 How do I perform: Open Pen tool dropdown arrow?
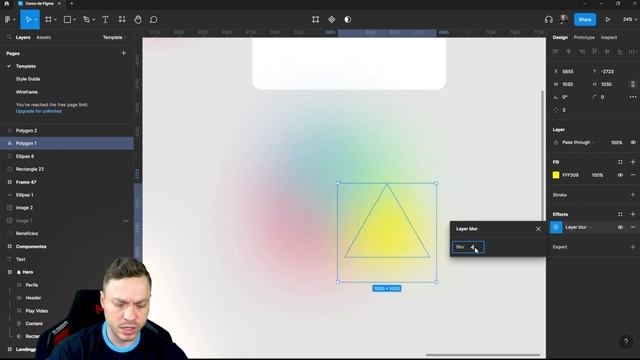coord(94,20)
